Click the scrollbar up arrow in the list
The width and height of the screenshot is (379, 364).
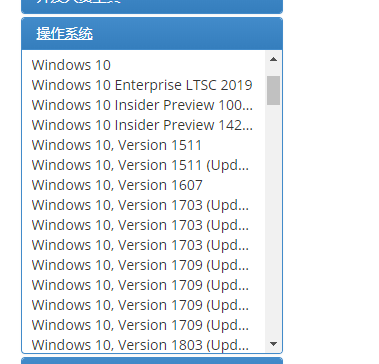point(273,60)
